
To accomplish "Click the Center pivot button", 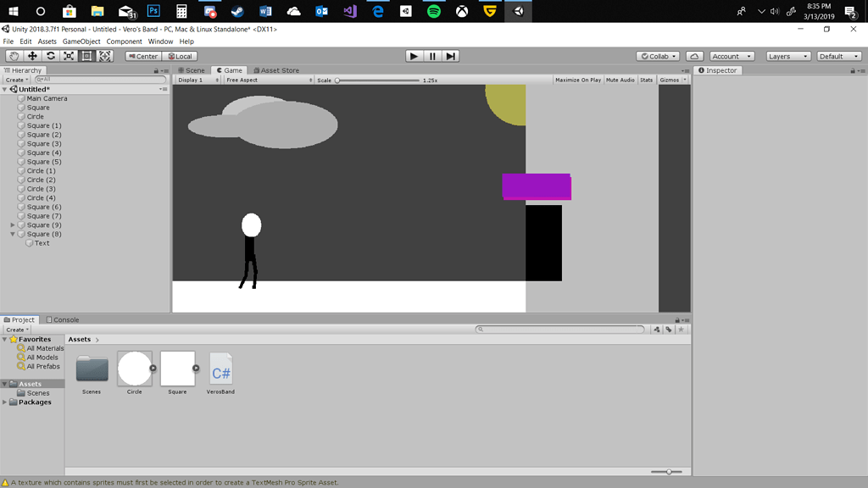I will [142, 56].
